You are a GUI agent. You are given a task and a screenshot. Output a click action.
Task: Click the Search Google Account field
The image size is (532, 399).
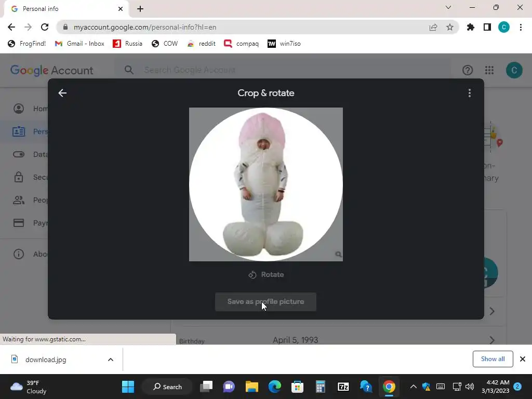tap(282, 70)
